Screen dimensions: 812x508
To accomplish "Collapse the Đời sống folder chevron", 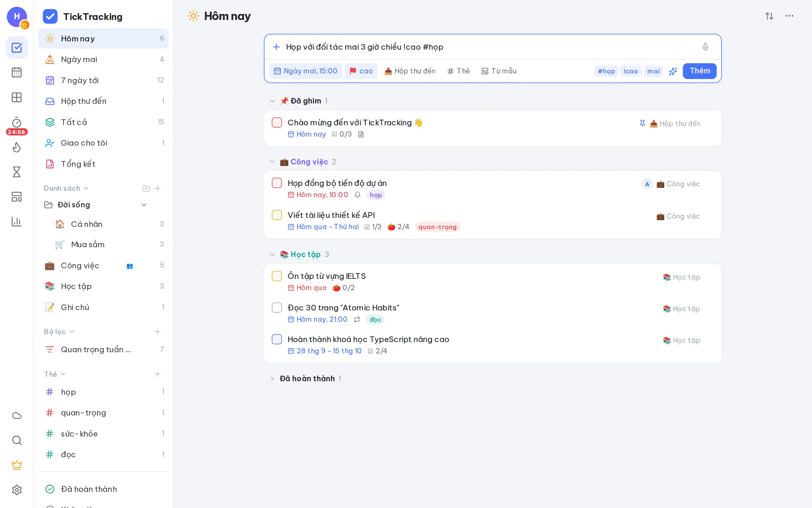I will pos(144,205).
